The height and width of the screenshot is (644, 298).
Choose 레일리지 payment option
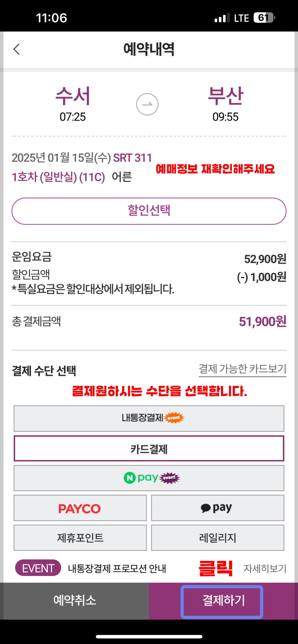point(218,538)
